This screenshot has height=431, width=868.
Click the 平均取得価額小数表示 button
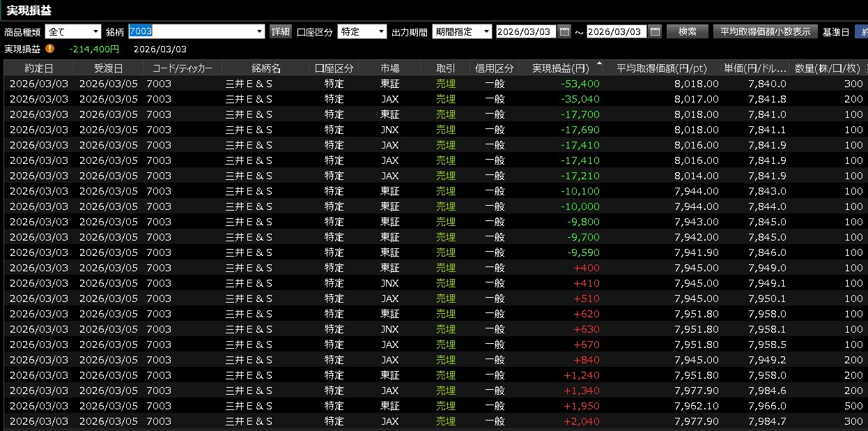(x=764, y=31)
